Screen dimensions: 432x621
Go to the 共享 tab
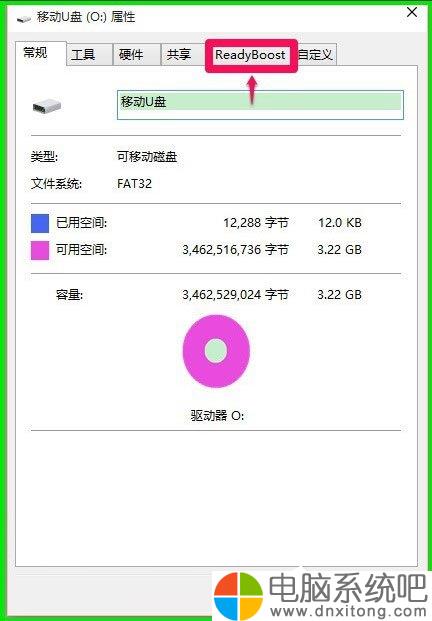click(x=179, y=55)
